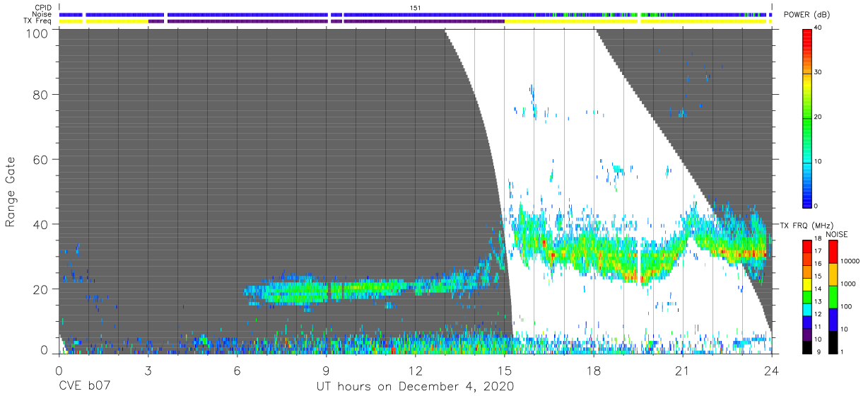Image resolution: width=868 pixels, height=401 pixels.
Task: Click the 151 CPID value
Action: [x=415, y=7]
